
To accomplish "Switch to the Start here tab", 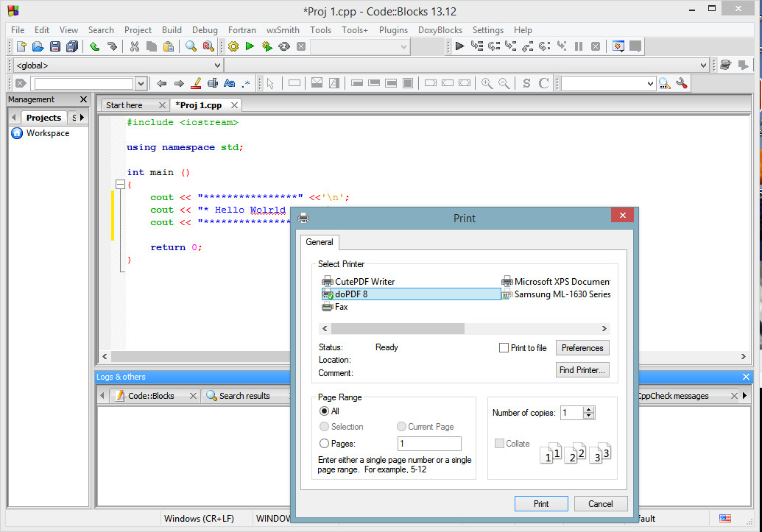I will click(x=124, y=105).
